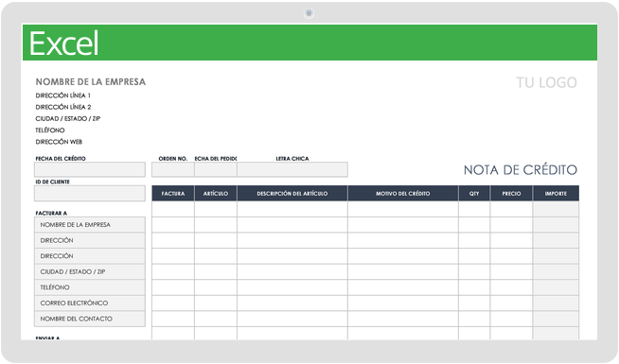This screenshot has width=619, height=364.
Task: Click the CORREO ELECTRÓNICO field
Action: pyautogui.click(x=90, y=303)
